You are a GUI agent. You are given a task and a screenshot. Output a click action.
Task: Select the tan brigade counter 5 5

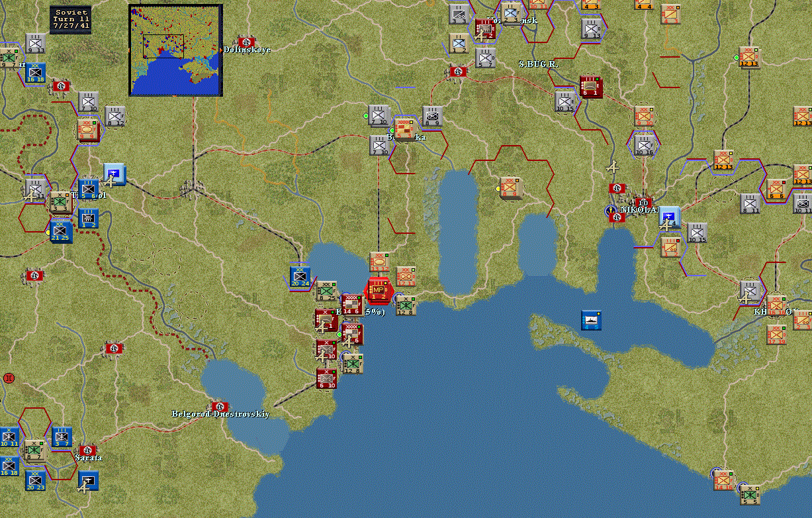tap(750, 495)
